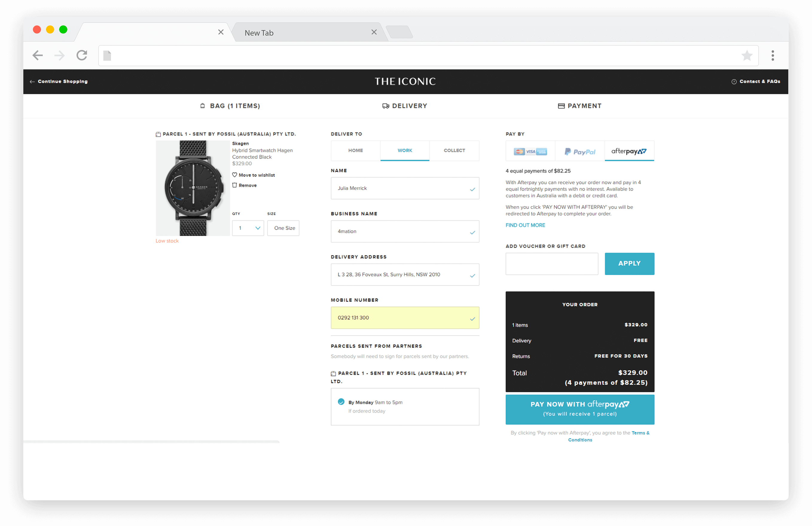Click Find Out More link
Screen dimensions: 812x526
pos(525,225)
